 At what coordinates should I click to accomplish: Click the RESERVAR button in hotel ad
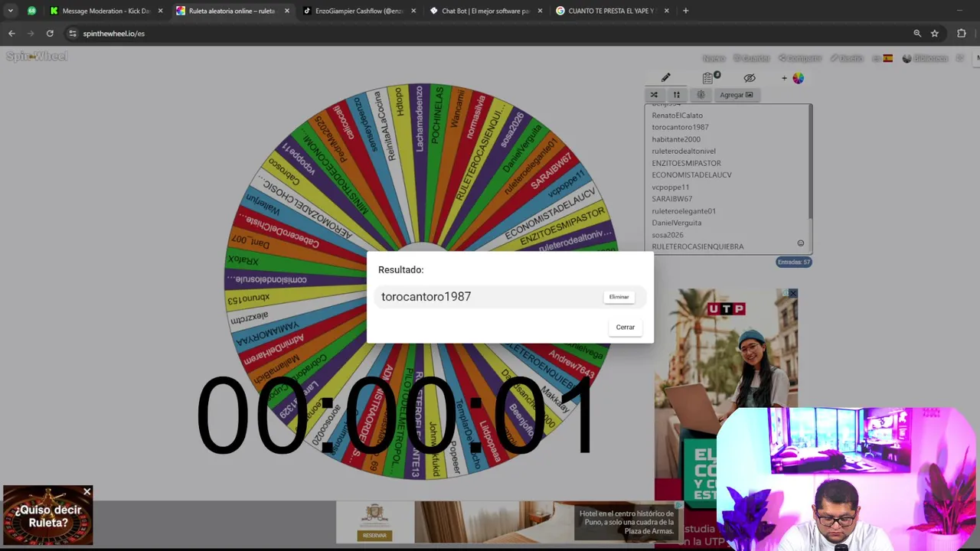(x=374, y=535)
